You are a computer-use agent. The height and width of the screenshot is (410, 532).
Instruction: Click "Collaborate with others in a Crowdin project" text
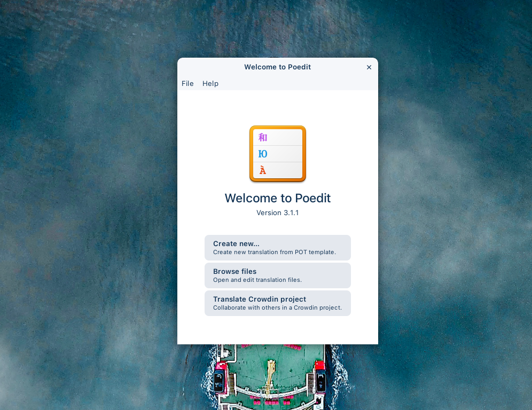click(277, 308)
